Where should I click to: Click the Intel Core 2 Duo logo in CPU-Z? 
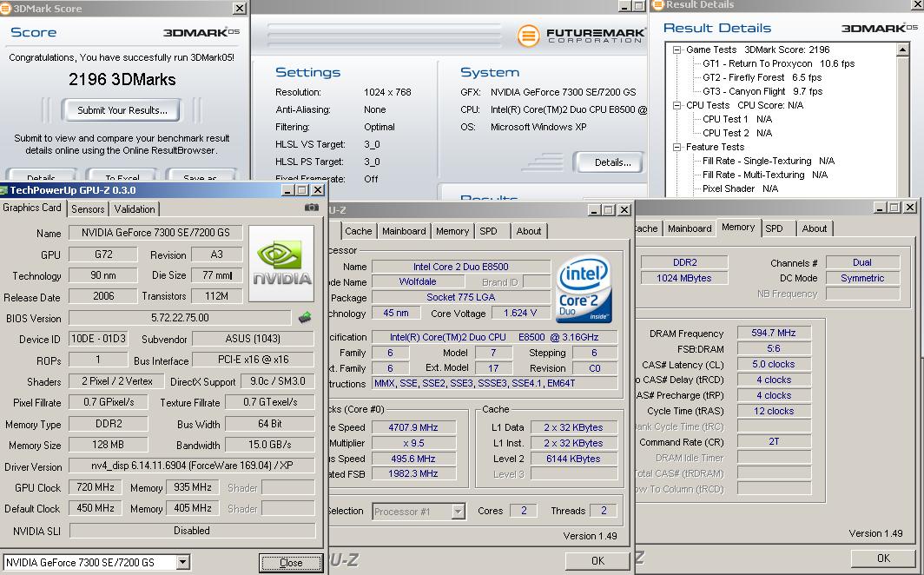point(584,288)
